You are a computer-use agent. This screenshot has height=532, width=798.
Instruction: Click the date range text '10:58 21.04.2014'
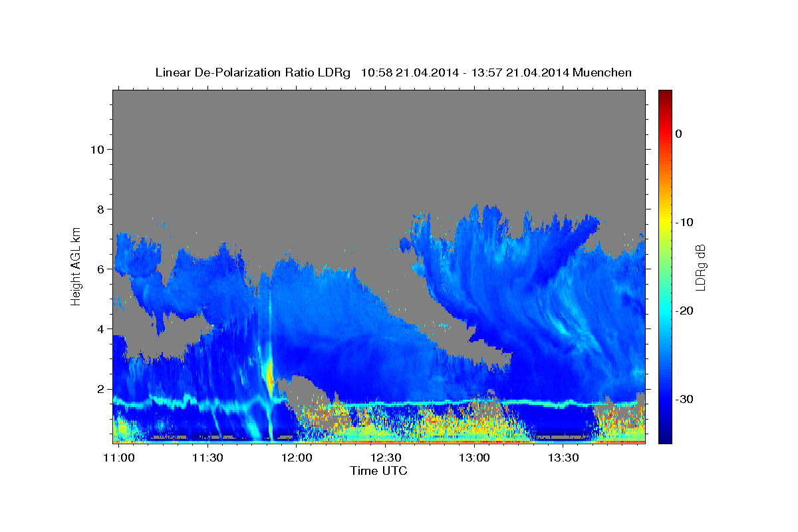click(410, 72)
